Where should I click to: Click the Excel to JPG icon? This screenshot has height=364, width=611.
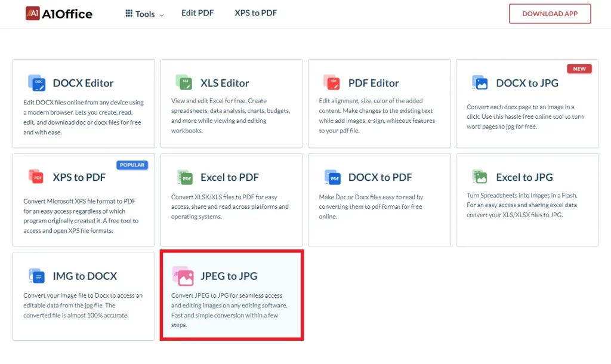[x=480, y=177]
